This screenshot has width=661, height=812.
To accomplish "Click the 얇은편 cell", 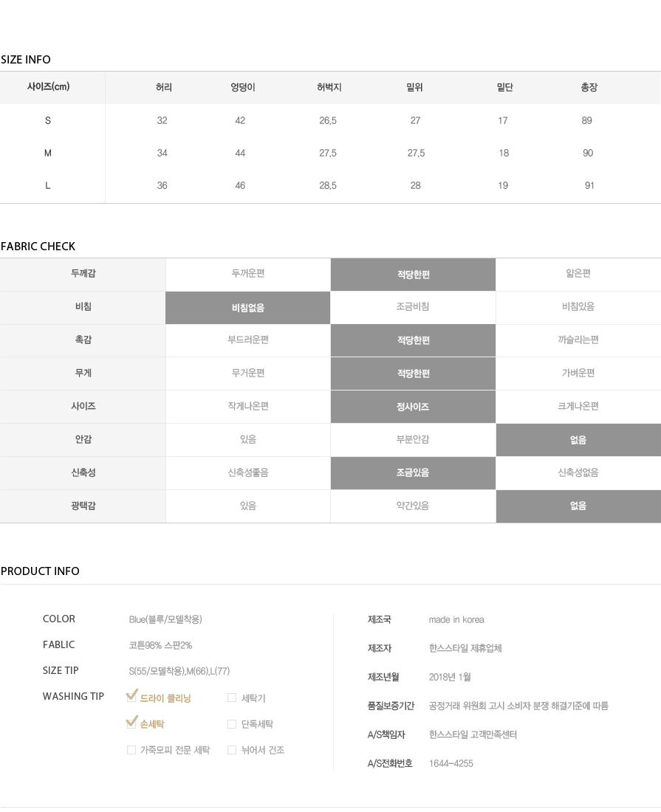I will 578,273.
